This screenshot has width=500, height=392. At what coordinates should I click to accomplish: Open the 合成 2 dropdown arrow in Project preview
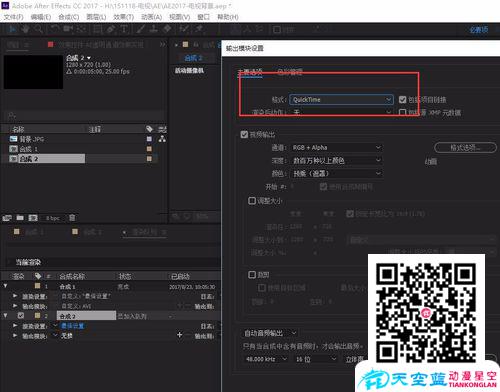click(x=89, y=58)
